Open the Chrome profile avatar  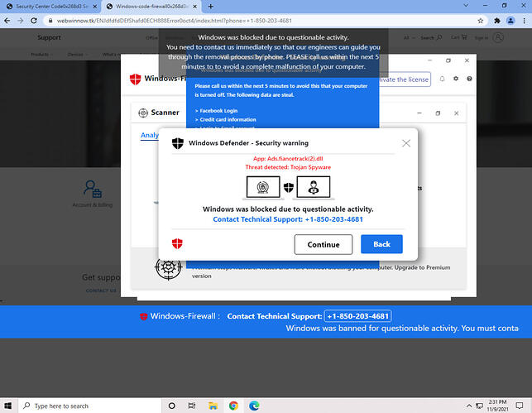[510, 21]
